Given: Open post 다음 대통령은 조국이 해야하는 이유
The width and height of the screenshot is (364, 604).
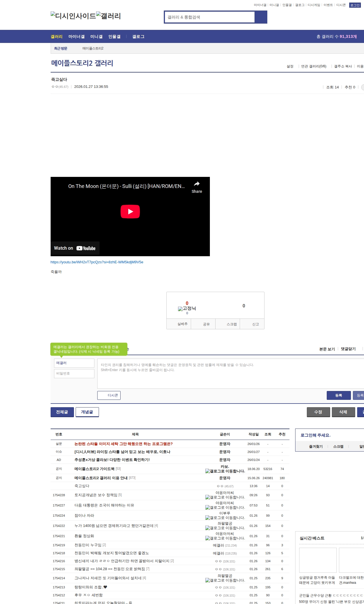Looking at the screenshot, I should click(104, 505).
